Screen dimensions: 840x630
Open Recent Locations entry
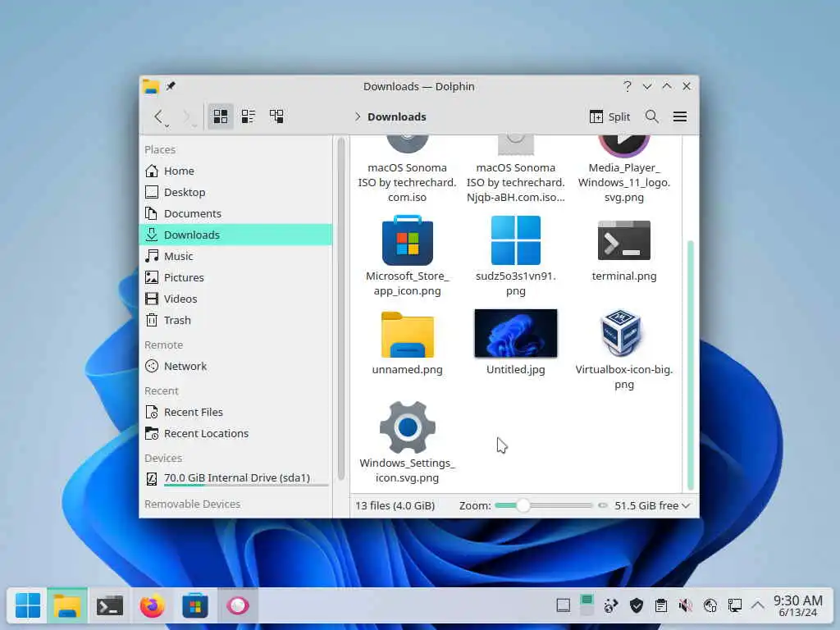coord(235,433)
